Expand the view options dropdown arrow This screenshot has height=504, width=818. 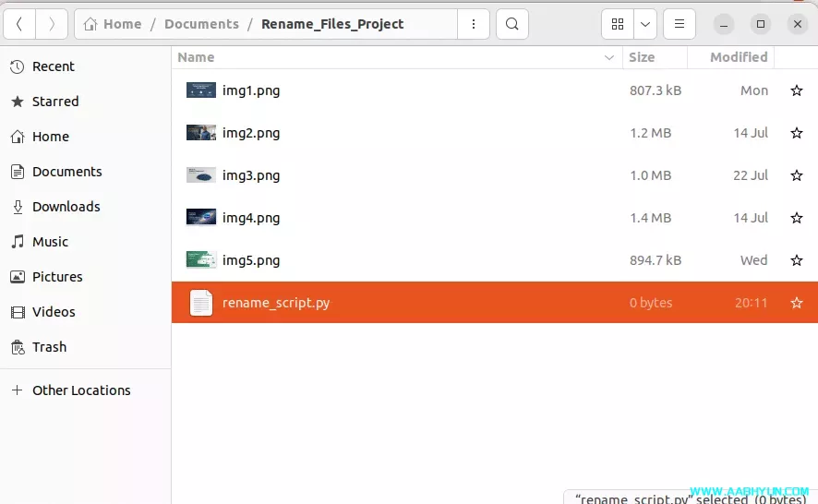[644, 24]
